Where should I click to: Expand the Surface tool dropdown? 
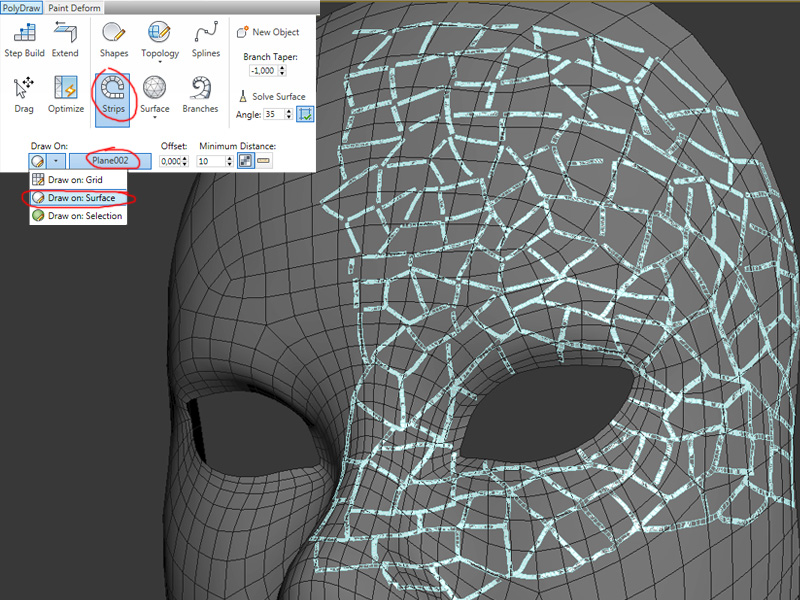(x=155, y=119)
